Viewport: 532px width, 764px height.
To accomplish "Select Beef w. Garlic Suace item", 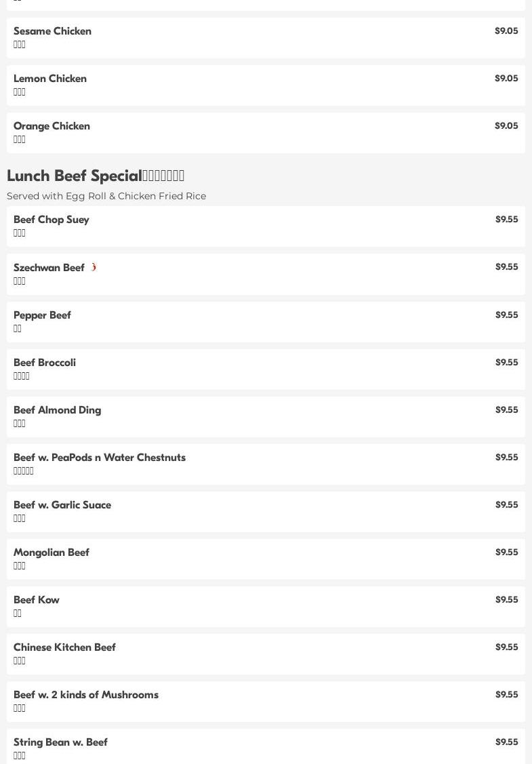I will click(266, 512).
